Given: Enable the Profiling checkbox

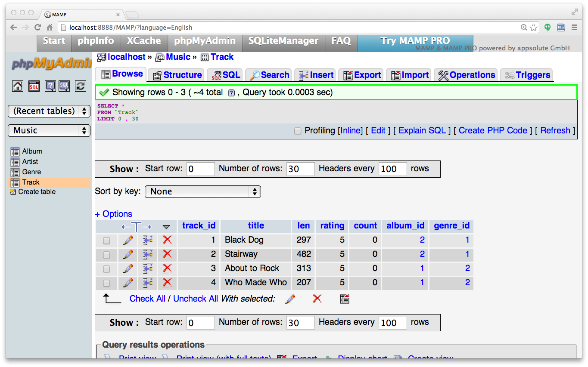Looking at the screenshot, I should [x=298, y=131].
